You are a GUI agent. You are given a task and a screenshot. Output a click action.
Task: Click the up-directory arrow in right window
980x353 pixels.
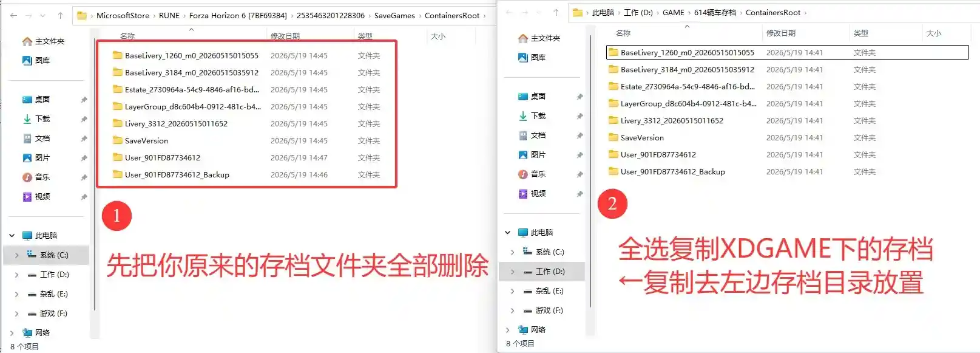556,12
